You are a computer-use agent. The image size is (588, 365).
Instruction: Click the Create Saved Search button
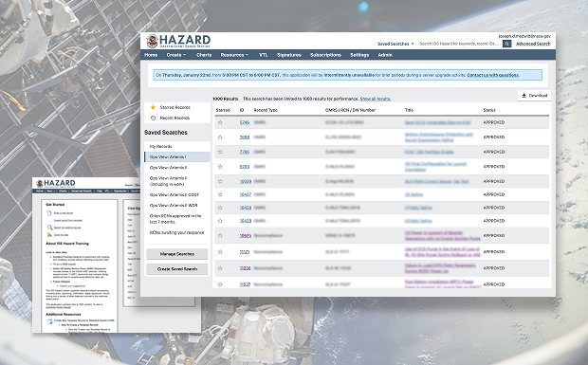tap(177, 269)
